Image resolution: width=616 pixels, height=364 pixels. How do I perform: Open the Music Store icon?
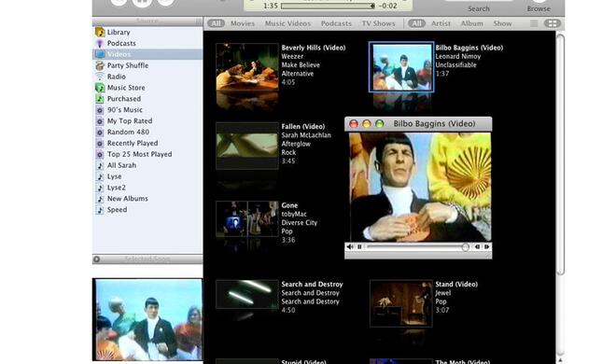(x=100, y=88)
